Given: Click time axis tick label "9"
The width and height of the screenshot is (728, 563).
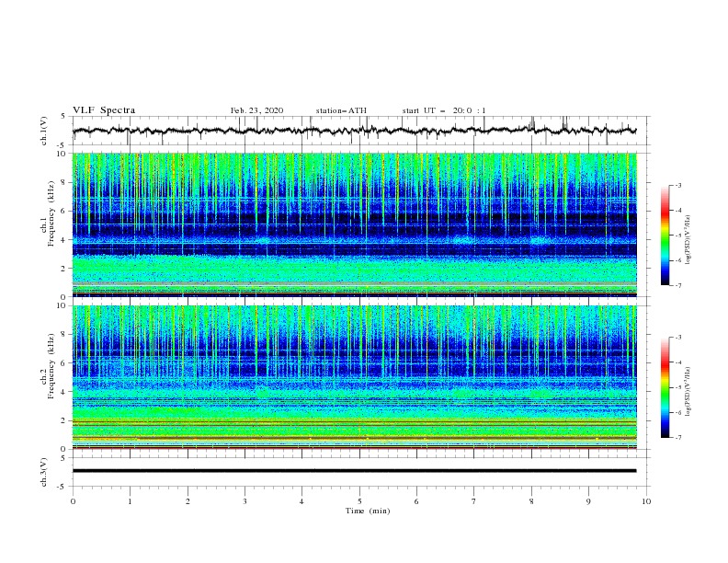Looking at the screenshot, I should click(x=588, y=501).
